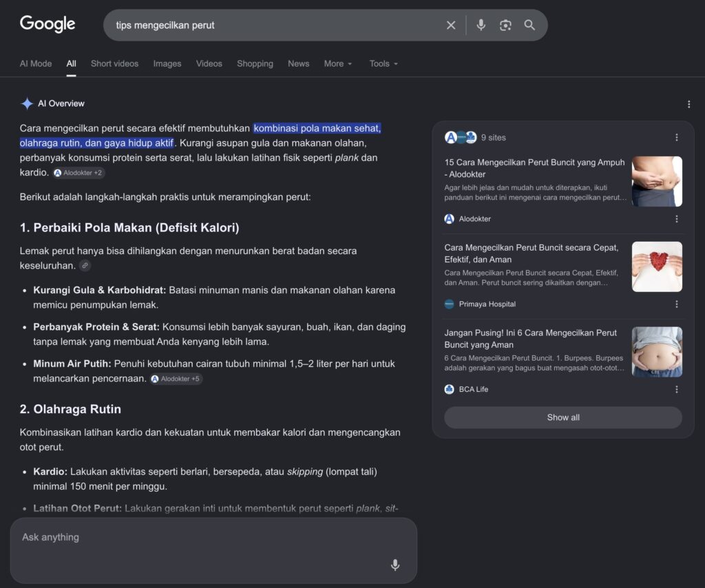The height and width of the screenshot is (588, 705).
Task: Switch to AI Mode tab
Action: coord(36,64)
